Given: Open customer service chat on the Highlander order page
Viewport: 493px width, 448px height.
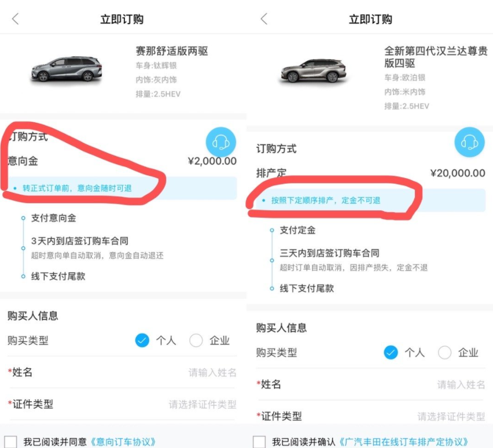Looking at the screenshot, I should (x=469, y=142).
